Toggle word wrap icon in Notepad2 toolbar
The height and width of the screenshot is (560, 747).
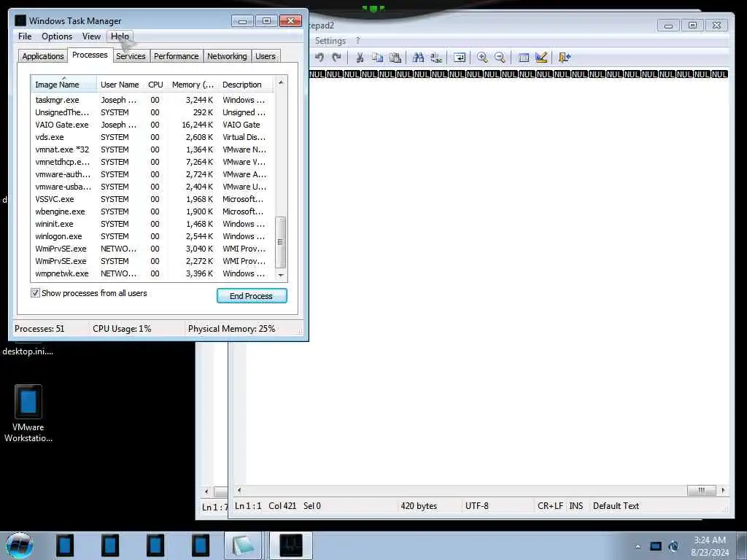coord(460,58)
